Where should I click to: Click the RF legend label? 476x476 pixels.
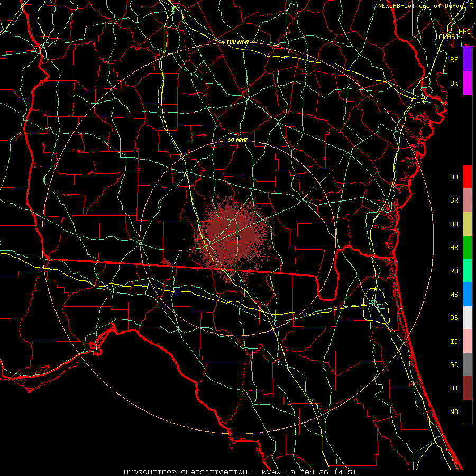coord(454,59)
